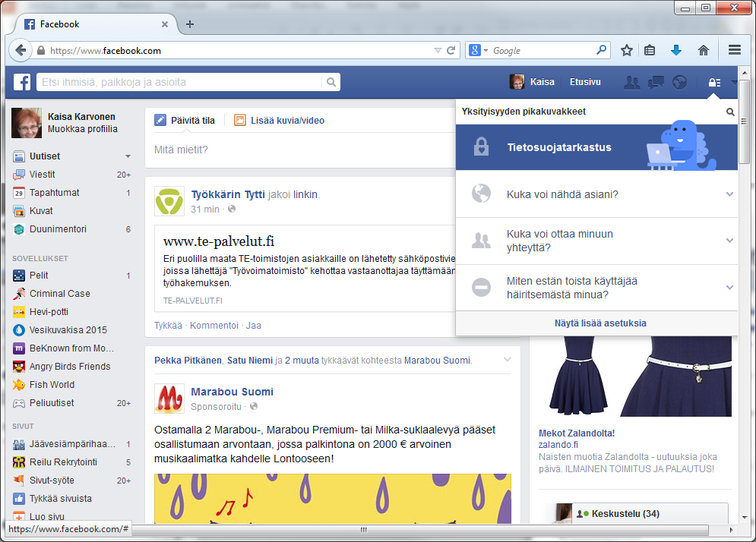The height and width of the screenshot is (542, 756).
Task: Click the Reilu Rekrytointi page icon
Action: [19, 462]
